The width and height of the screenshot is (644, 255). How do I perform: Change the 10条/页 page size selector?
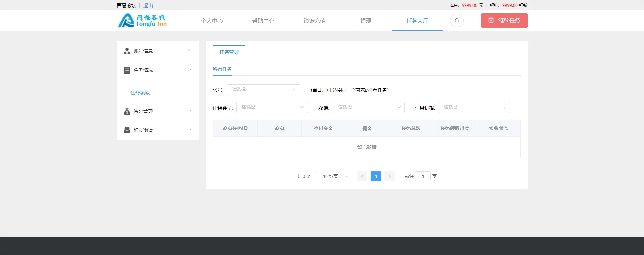[333, 176]
